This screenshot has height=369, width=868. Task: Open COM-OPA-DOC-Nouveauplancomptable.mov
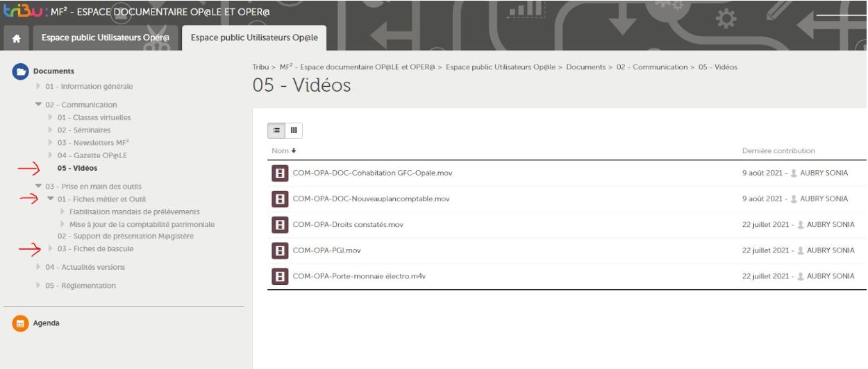coord(371,199)
